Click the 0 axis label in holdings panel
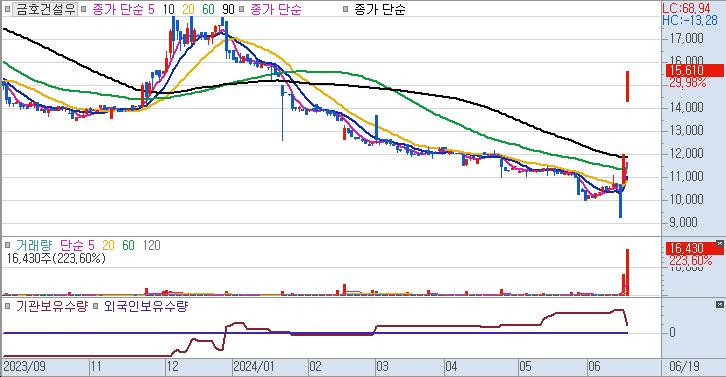 (672, 333)
